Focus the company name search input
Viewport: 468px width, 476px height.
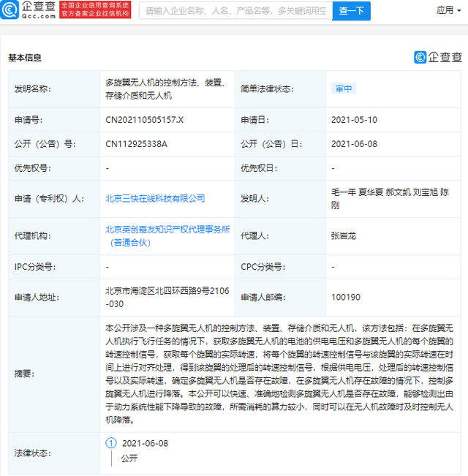point(234,11)
